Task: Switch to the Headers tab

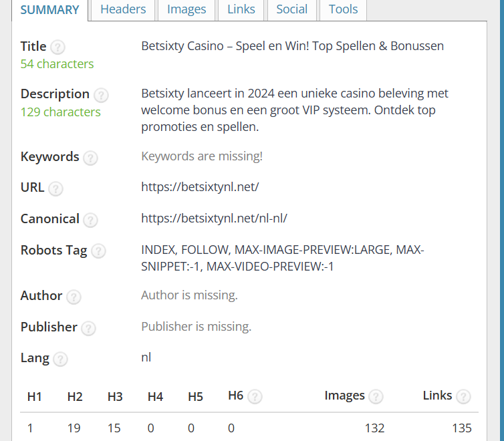Action: click(123, 9)
